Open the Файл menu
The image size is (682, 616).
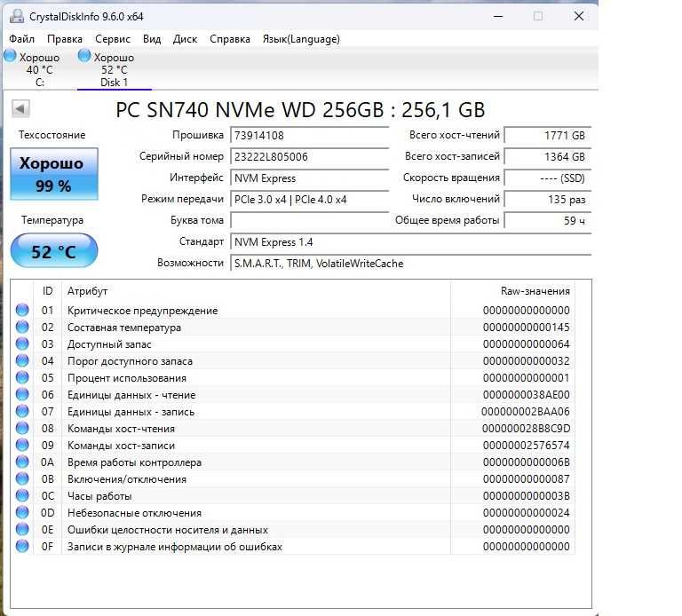(x=21, y=39)
